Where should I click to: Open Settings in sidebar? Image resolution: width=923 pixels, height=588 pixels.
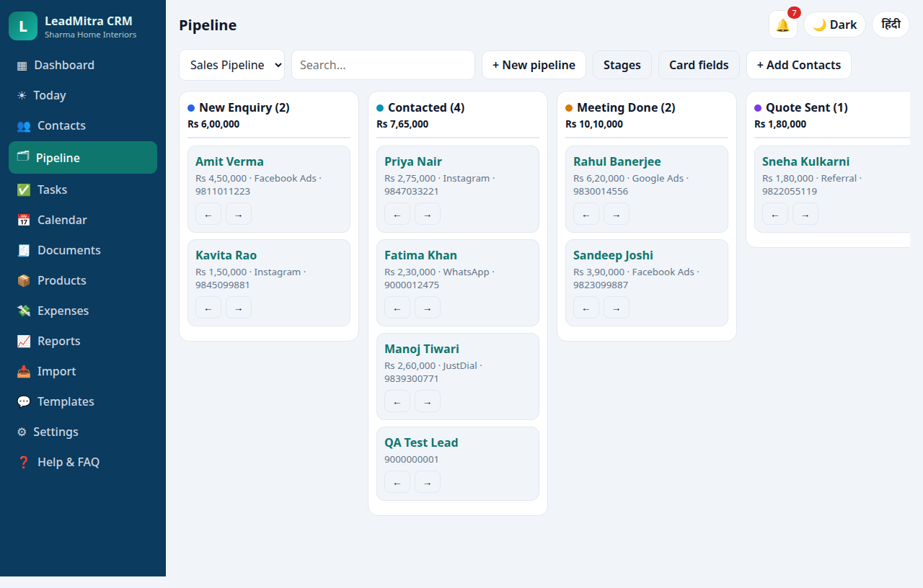[83, 432]
